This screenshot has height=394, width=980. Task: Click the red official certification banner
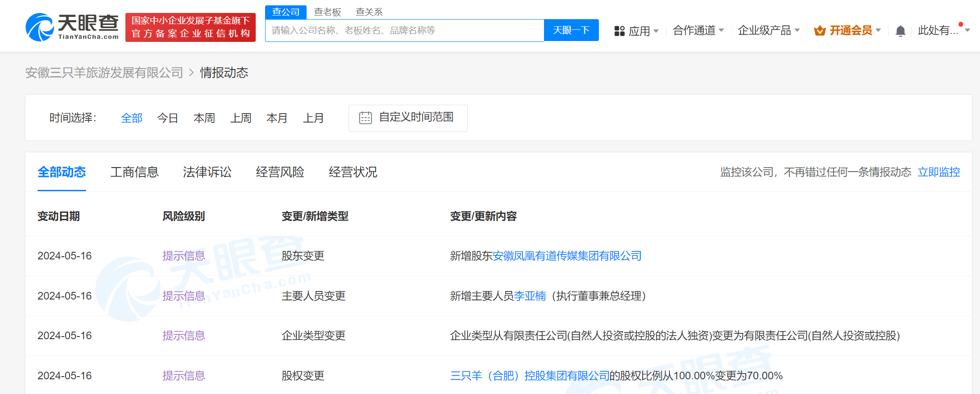click(x=191, y=27)
